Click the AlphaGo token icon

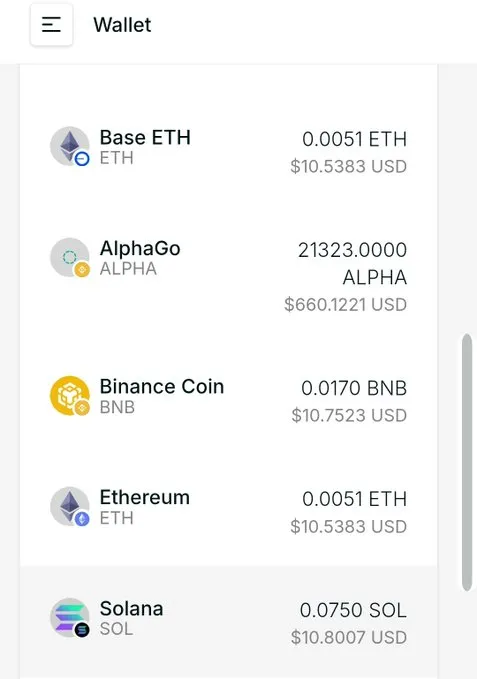click(x=70, y=257)
